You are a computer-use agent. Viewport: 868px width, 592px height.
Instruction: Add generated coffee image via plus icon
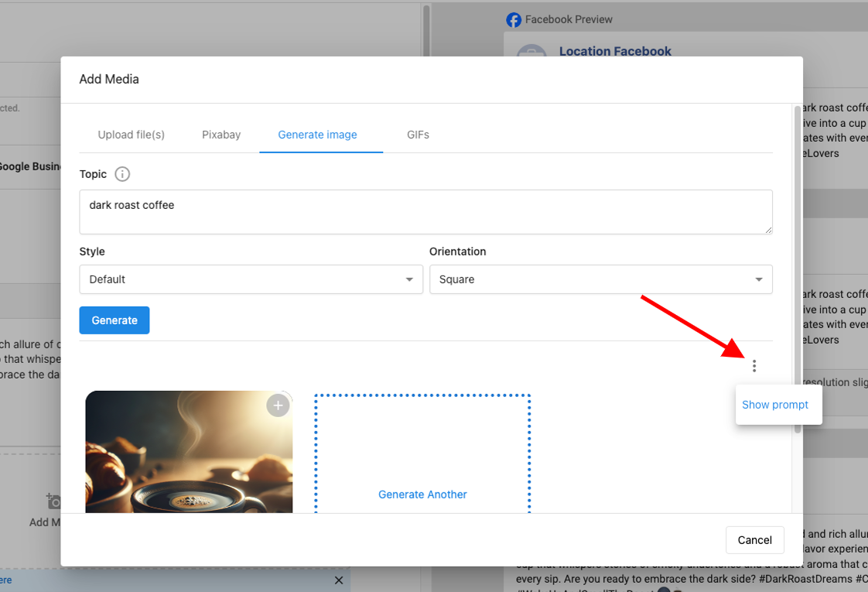pyautogui.click(x=278, y=406)
